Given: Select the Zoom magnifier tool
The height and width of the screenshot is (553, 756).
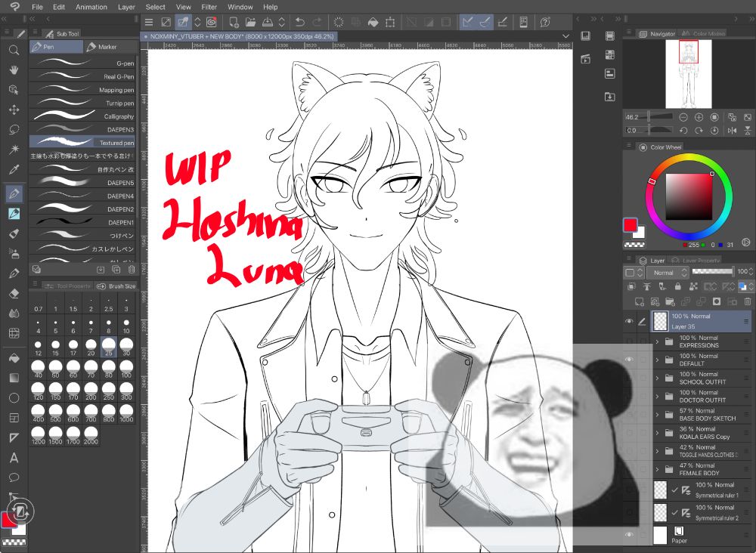Looking at the screenshot, I should [14, 50].
